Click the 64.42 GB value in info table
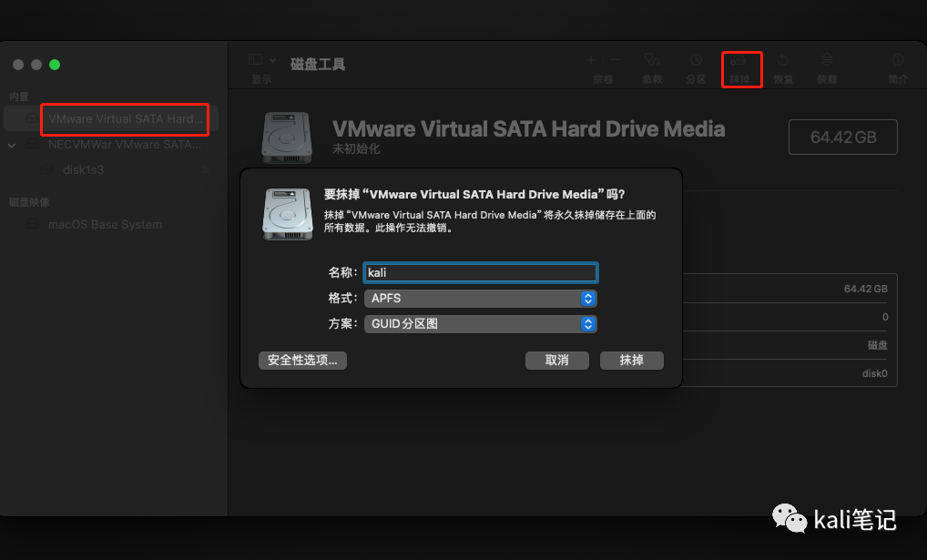927x560 pixels. [x=865, y=289]
